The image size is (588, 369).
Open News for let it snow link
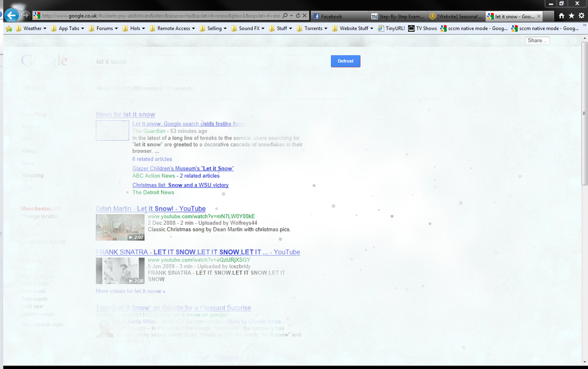pos(125,115)
